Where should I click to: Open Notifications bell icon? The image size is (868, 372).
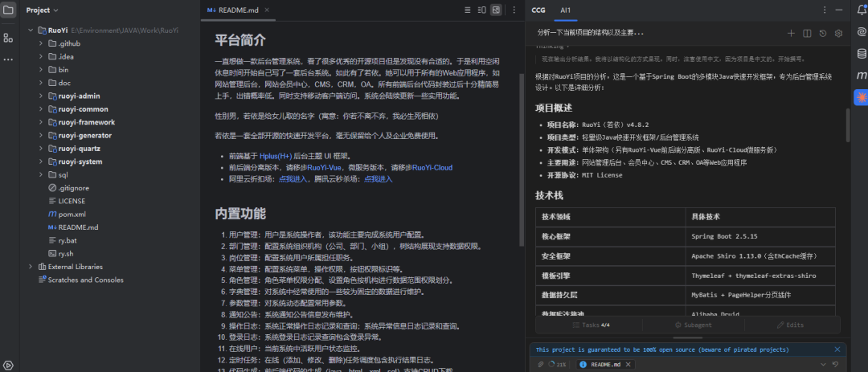point(862,10)
